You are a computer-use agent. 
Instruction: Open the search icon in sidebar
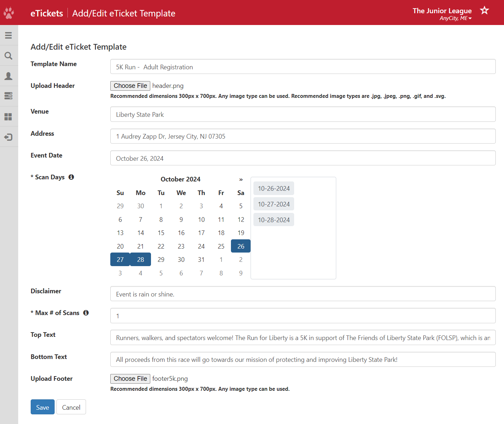pos(9,56)
